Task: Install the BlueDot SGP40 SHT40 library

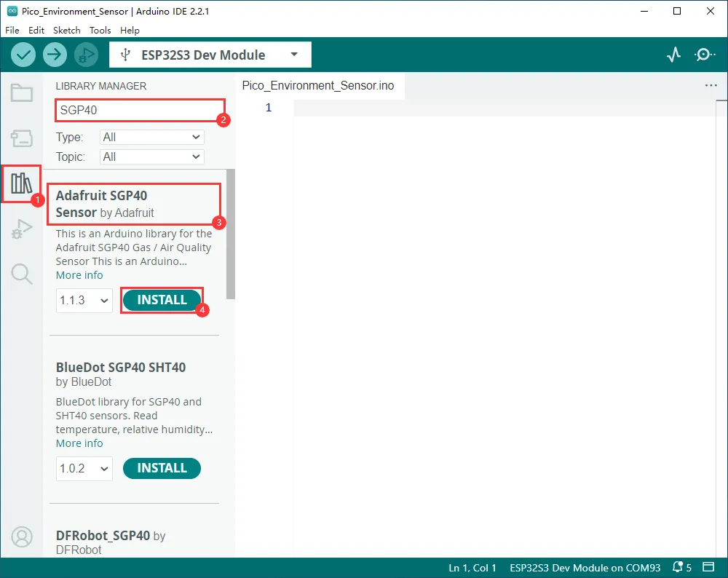Action: point(162,468)
